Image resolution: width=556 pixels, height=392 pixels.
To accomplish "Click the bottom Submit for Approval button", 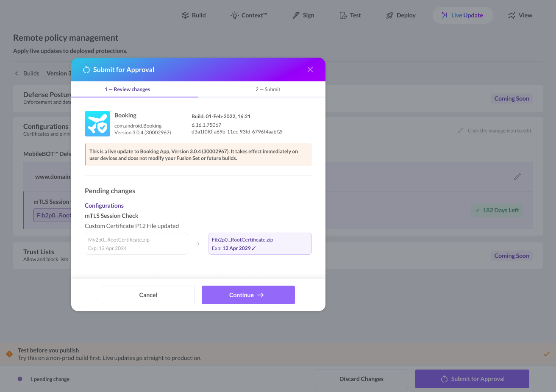I will pyautogui.click(x=472, y=379).
